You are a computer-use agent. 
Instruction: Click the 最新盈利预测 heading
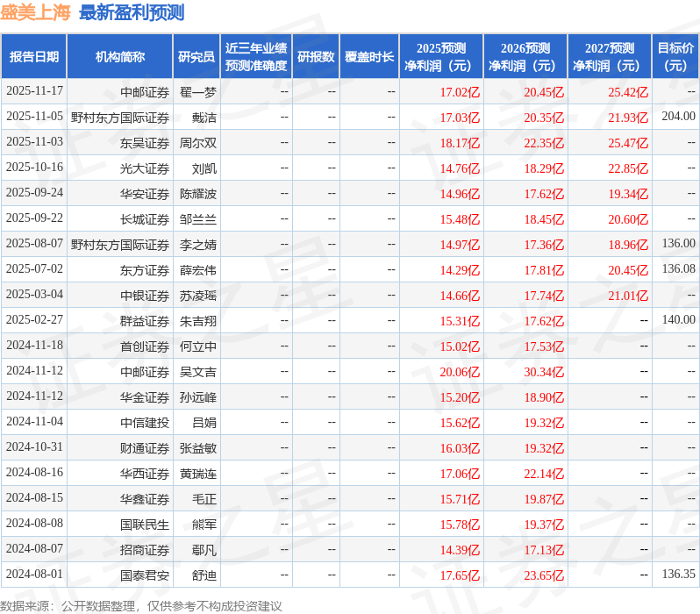click(132, 12)
